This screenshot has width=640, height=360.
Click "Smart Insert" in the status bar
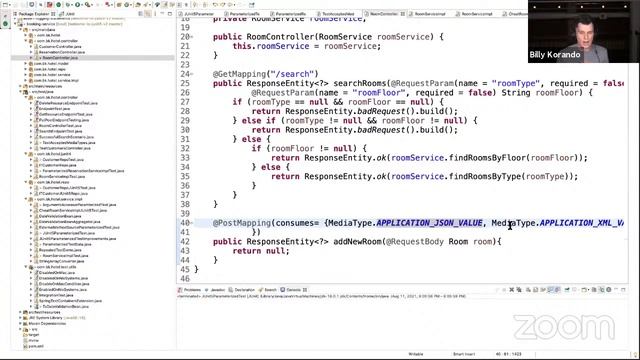tap(464, 354)
